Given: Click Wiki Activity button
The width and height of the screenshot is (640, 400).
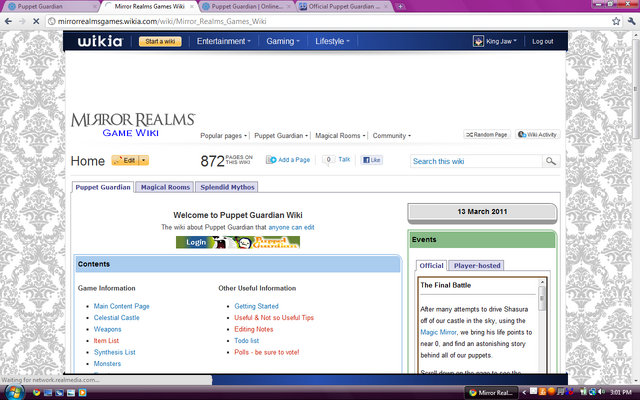Looking at the screenshot, I should tap(538, 134).
